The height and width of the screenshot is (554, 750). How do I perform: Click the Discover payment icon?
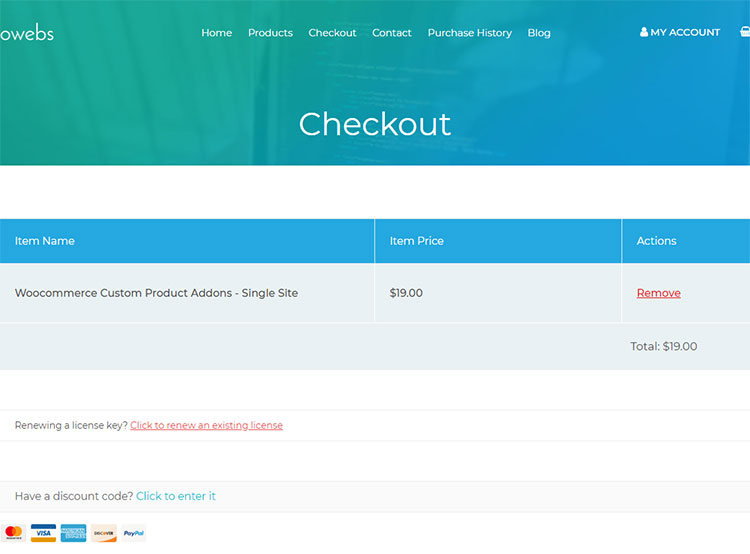[x=104, y=533]
